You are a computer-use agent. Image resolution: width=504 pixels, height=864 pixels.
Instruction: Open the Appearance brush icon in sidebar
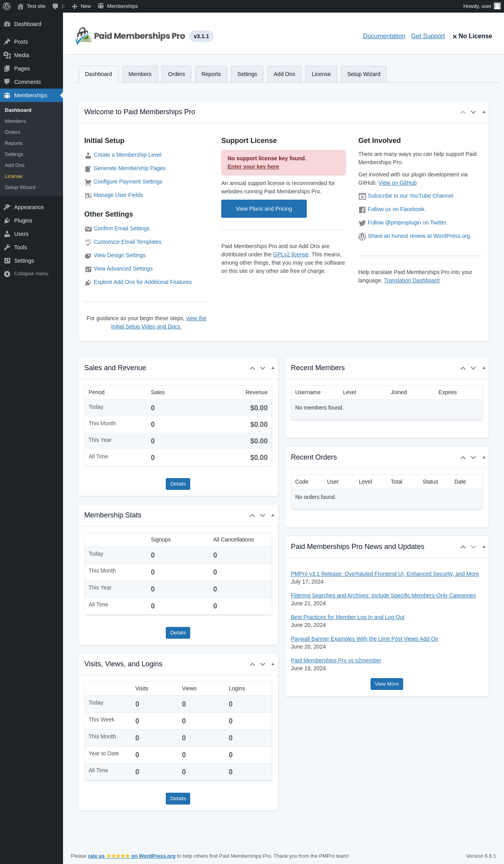click(x=7, y=207)
